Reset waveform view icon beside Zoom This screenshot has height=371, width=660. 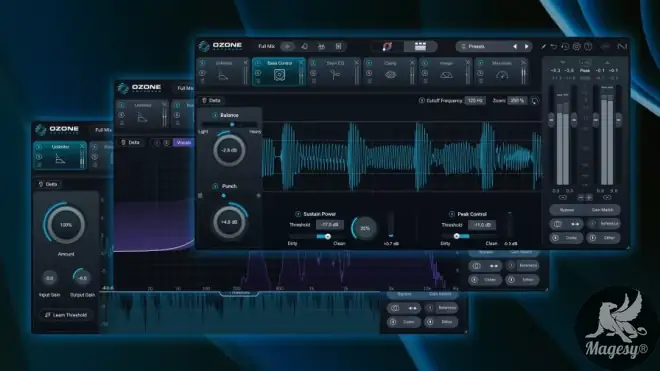(x=535, y=101)
